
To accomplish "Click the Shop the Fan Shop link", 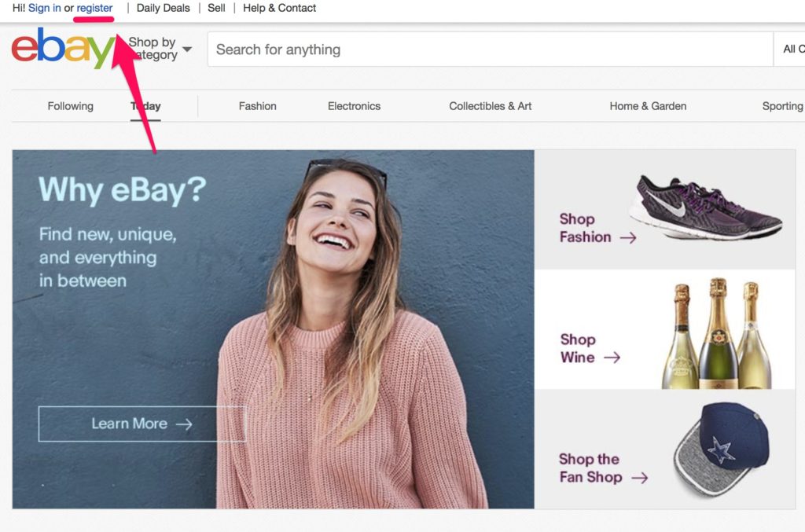I will 603,468.
